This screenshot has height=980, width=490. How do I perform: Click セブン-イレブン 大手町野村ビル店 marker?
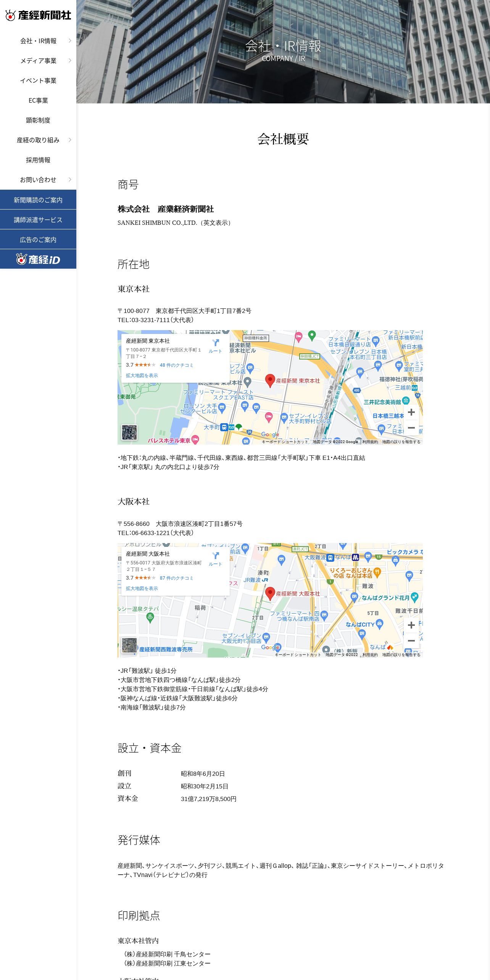(x=284, y=417)
